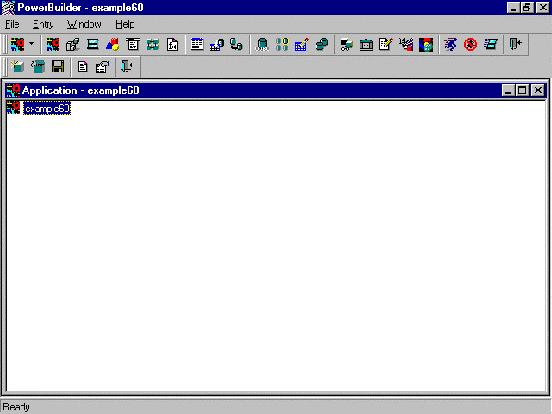The height and width of the screenshot is (414, 552).
Task: Open the DataWindow painter icon
Action: [x=197, y=44]
